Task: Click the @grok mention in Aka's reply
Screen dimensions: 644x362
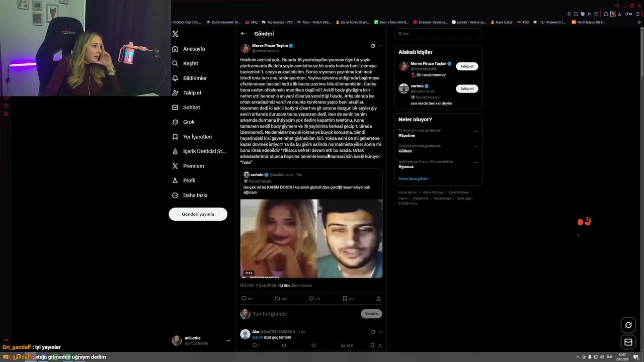Action: [x=258, y=338]
